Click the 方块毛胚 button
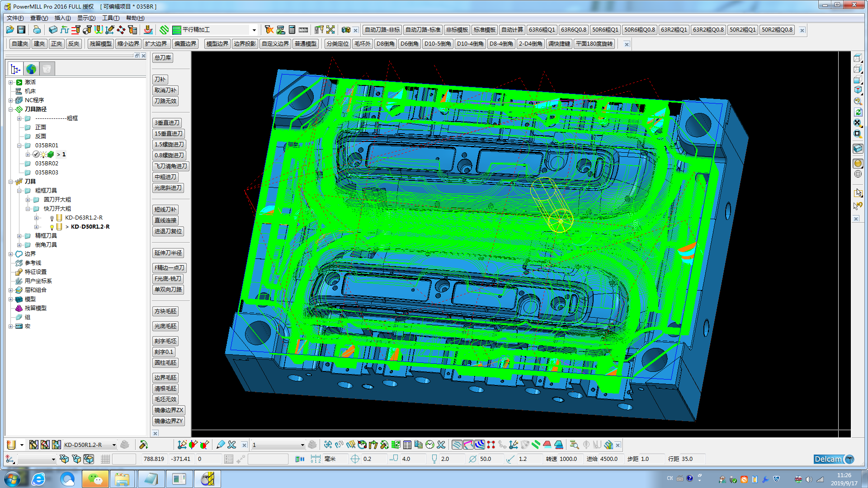868x488 pixels. (x=165, y=311)
